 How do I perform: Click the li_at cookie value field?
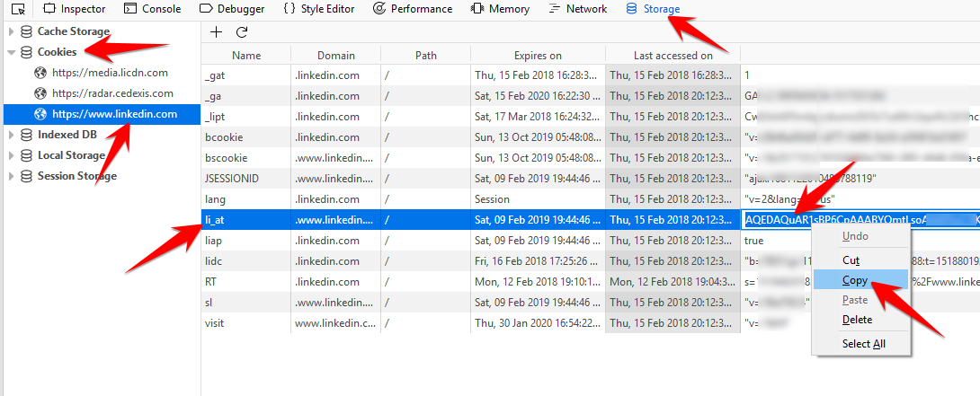pos(861,220)
